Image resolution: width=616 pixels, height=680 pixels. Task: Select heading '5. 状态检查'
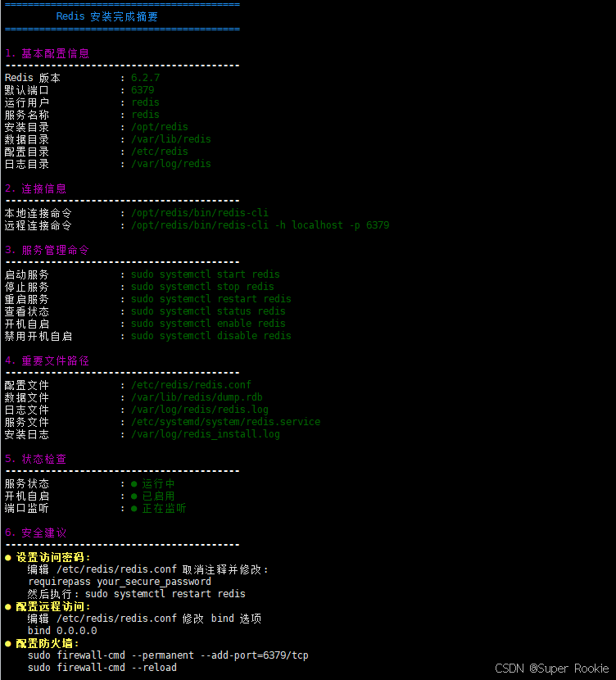(35, 459)
